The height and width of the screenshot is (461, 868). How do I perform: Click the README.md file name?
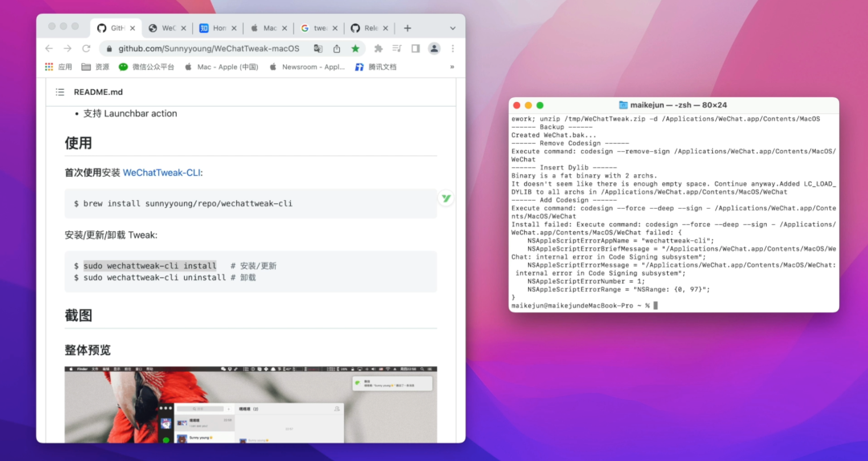(x=98, y=92)
